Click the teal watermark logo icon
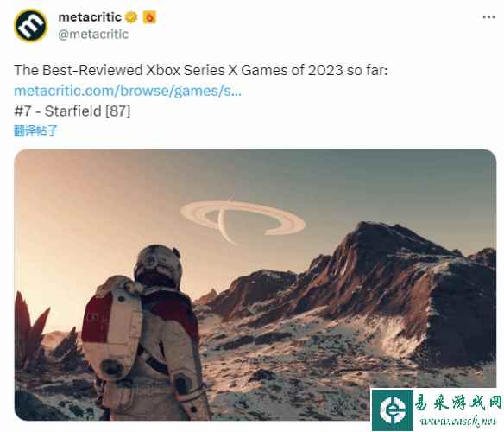 (x=392, y=410)
